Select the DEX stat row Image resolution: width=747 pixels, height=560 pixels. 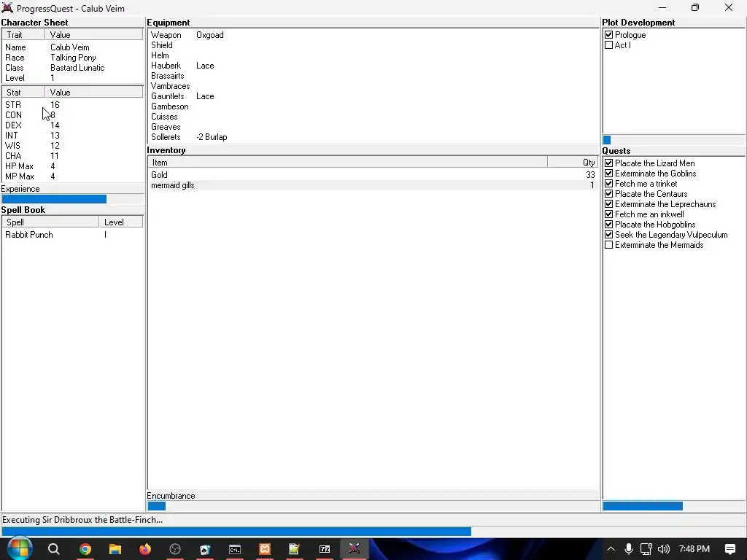[x=72, y=125]
